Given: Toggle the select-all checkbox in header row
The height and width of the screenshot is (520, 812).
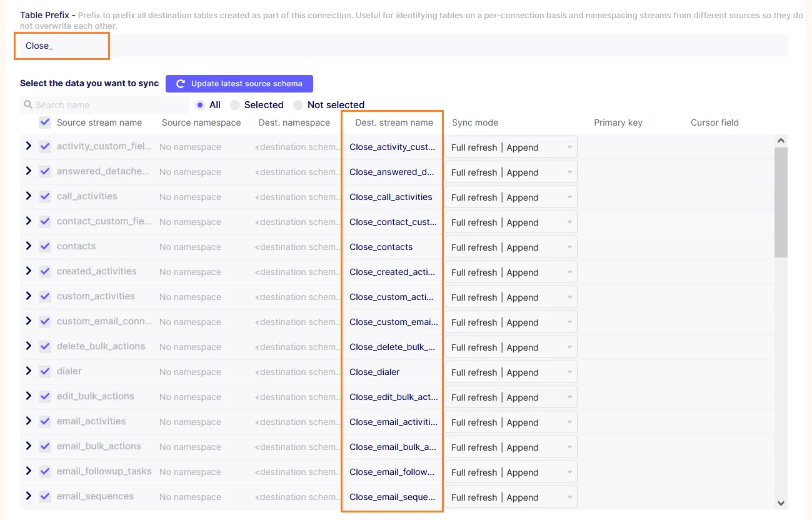Looking at the screenshot, I should pos(45,122).
